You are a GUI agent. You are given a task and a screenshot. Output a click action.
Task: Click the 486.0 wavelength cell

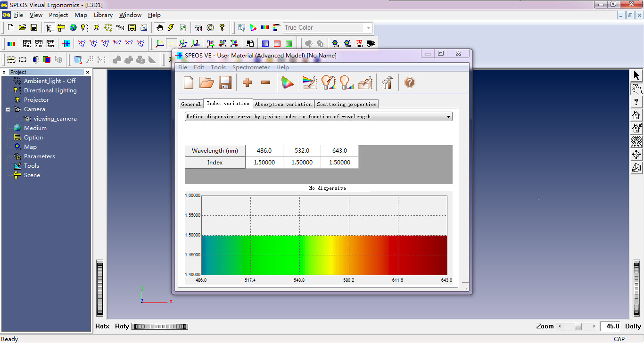264,151
